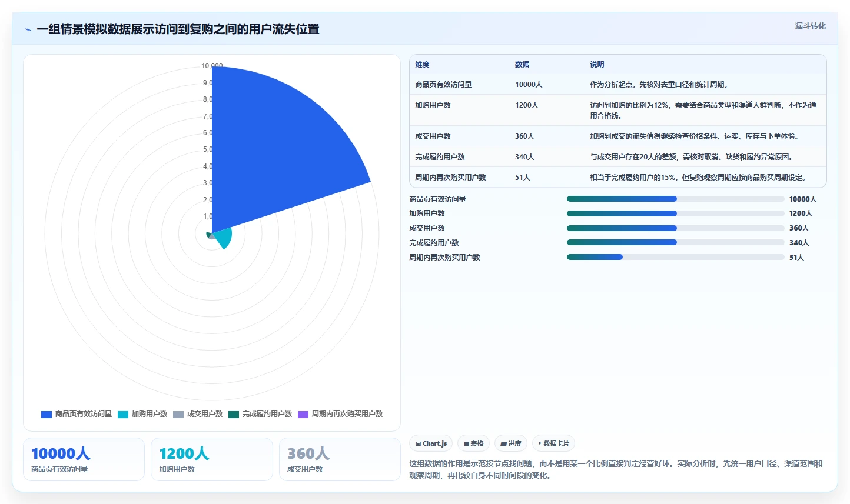Select the 数据卡片 tag chip

[553, 443]
